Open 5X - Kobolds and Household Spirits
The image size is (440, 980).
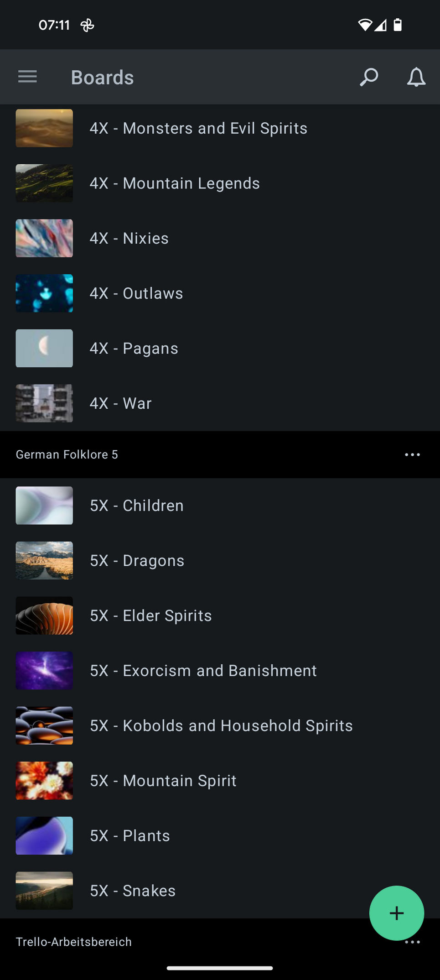coord(221,726)
